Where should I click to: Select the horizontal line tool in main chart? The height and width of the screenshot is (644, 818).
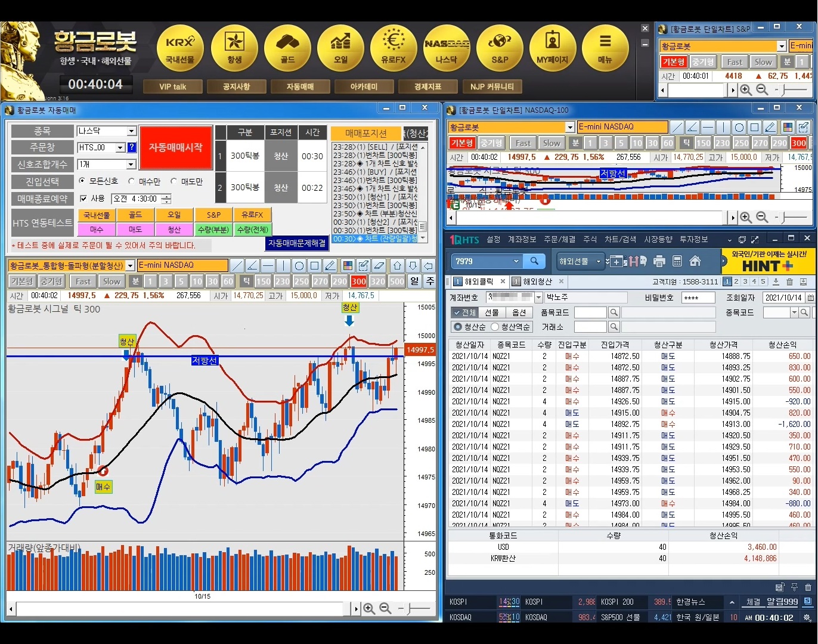pyautogui.click(x=268, y=265)
